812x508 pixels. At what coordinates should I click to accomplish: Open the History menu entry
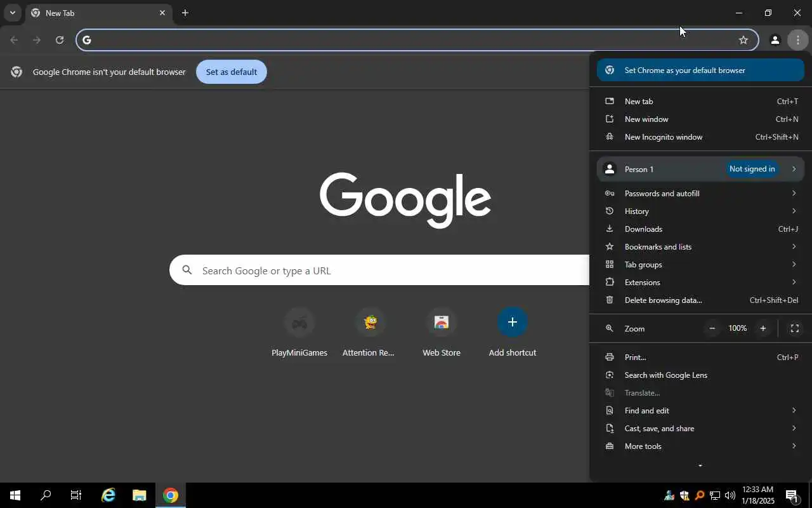pos(700,211)
